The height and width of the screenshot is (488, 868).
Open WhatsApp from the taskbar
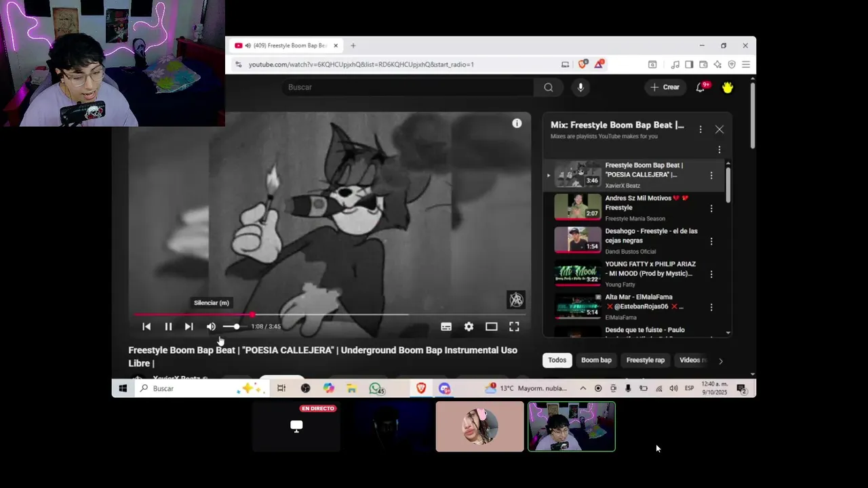click(x=376, y=388)
